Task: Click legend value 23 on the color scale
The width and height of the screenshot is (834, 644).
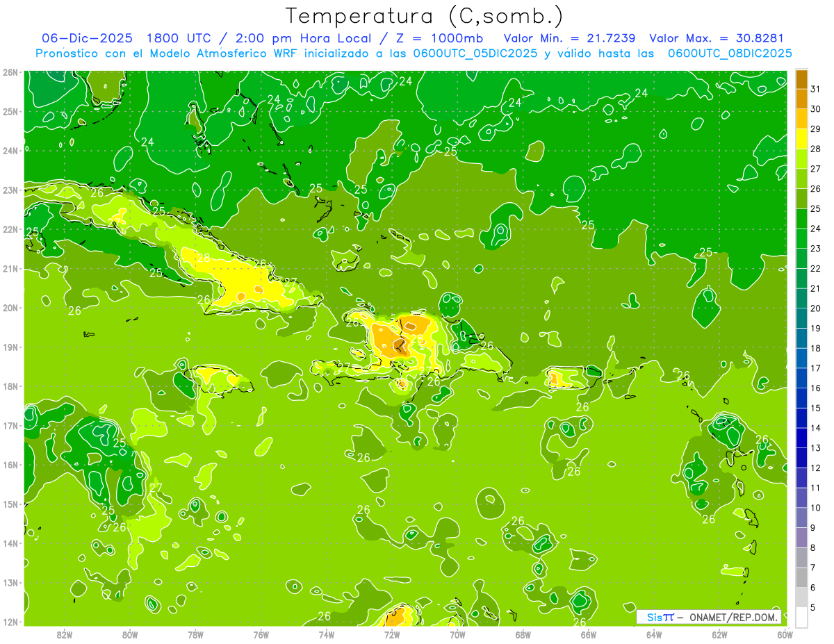Action: [815, 248]
